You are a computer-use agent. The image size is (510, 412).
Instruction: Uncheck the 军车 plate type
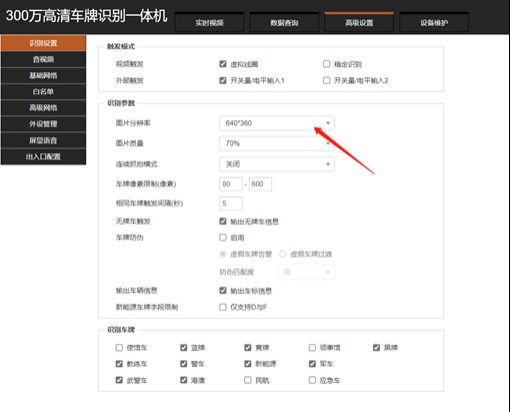tap(312, 364)
